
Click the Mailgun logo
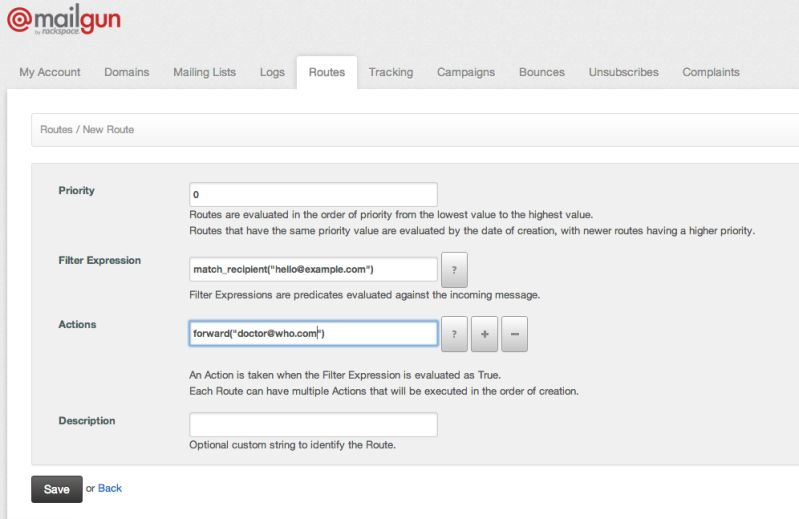(x=64, y=19)
